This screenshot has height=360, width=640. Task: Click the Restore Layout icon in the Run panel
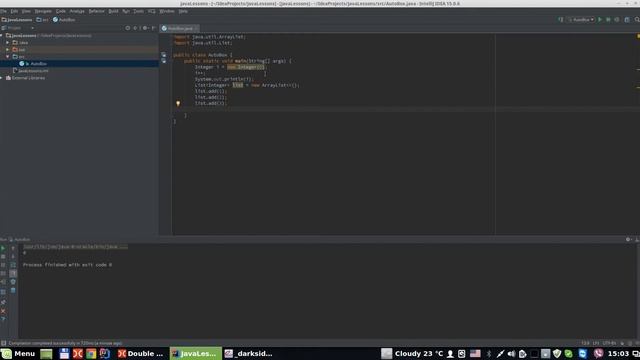pyautogui.click(x=3, y=291)
